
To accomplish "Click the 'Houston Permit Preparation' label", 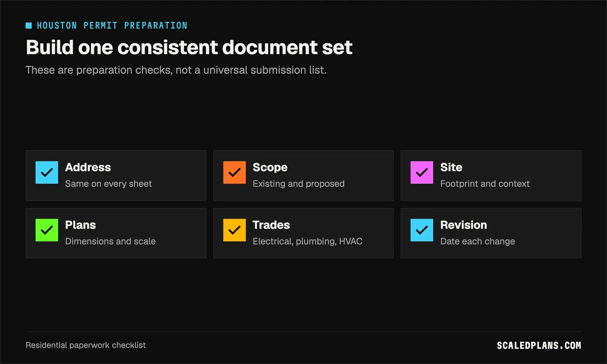I will click(112, 25).
